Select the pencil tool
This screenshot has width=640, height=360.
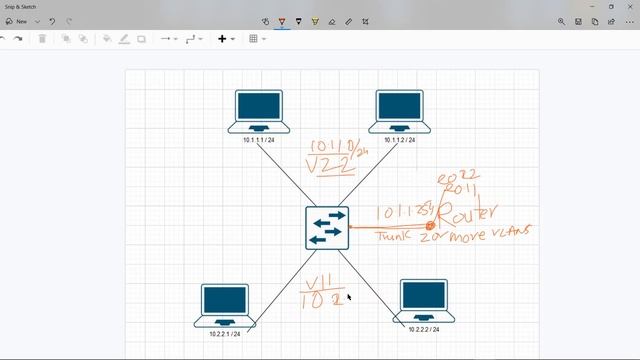click(x=299, y=22)
